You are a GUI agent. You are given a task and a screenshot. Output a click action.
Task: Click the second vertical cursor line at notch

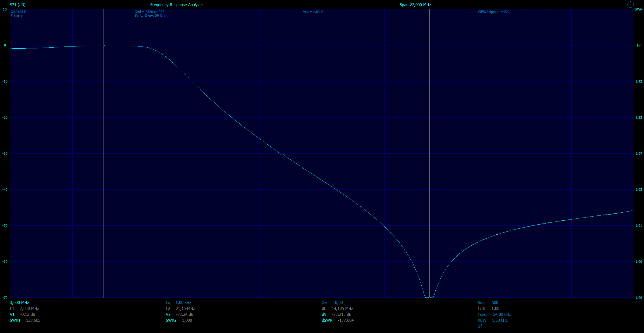[x=429, y=134]
